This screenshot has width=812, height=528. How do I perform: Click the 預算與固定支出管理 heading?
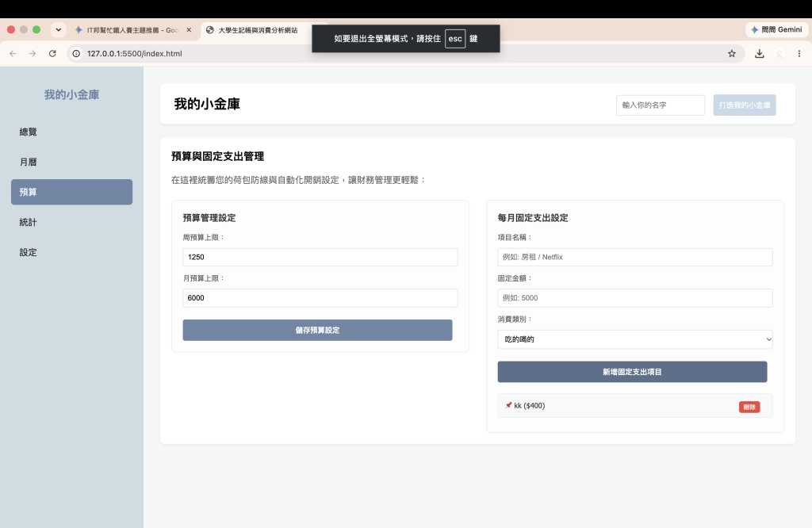pos(217,156)
